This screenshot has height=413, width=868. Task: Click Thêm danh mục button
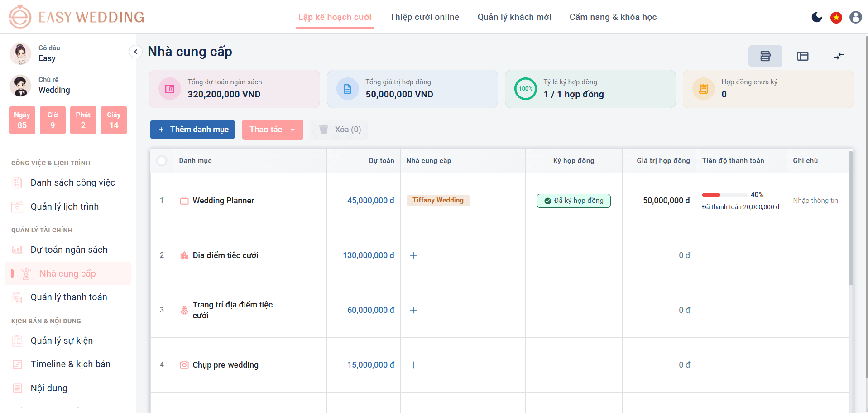tap(192, 130)
